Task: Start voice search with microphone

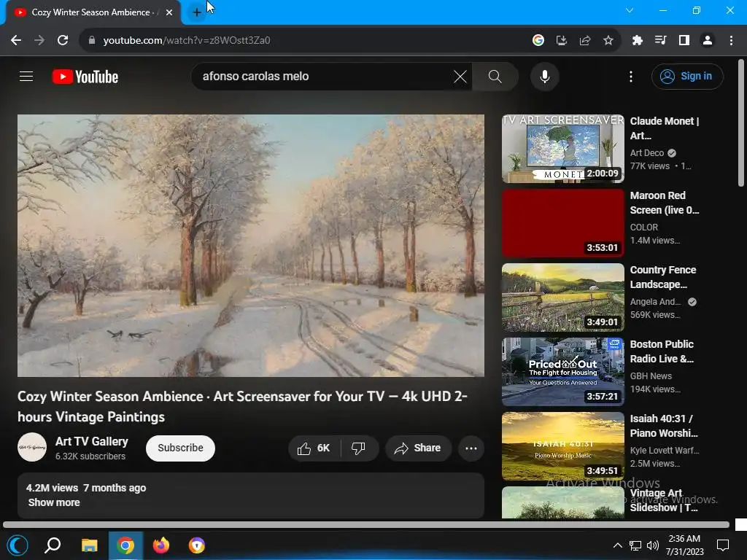Action: [x=544, y=76]
